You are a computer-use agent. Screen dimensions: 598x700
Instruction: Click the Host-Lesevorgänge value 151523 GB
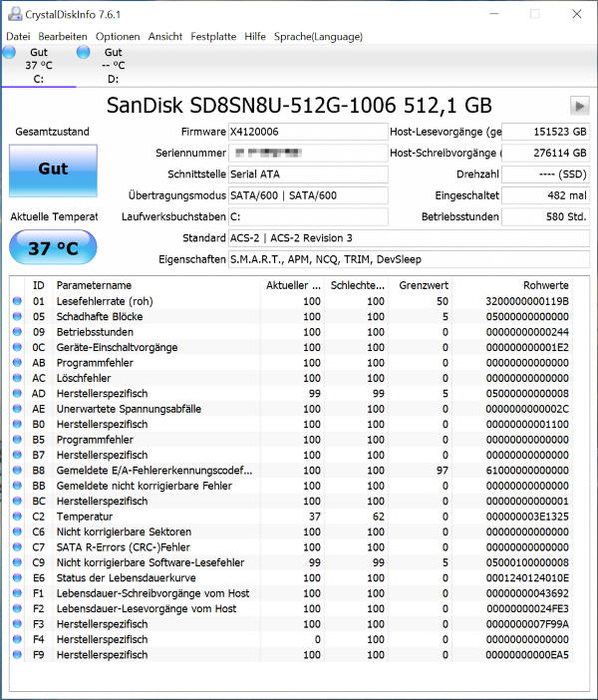pyautogui.click(x=546, y=132)
